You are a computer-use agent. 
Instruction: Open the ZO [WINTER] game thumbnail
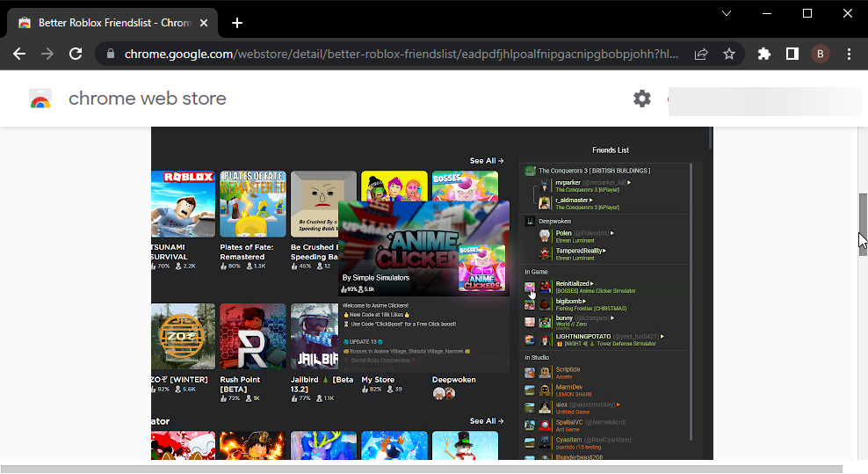[x=183, y=336]
